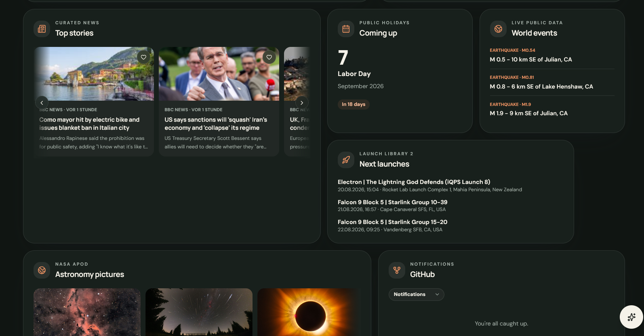Image resolution: width=644 pixels, height=336 pixels.
Task: Click the large '7' holiday date number
Action: coord(343,57)
